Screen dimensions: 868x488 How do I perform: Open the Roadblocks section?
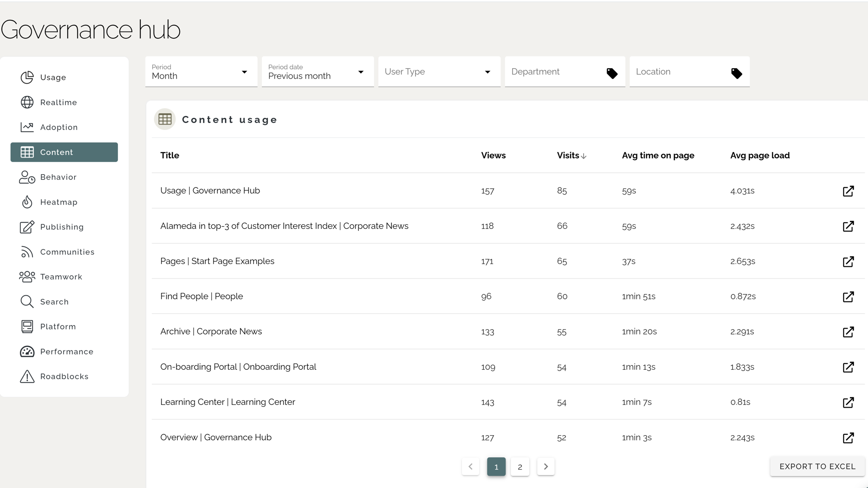click(64, 376)
